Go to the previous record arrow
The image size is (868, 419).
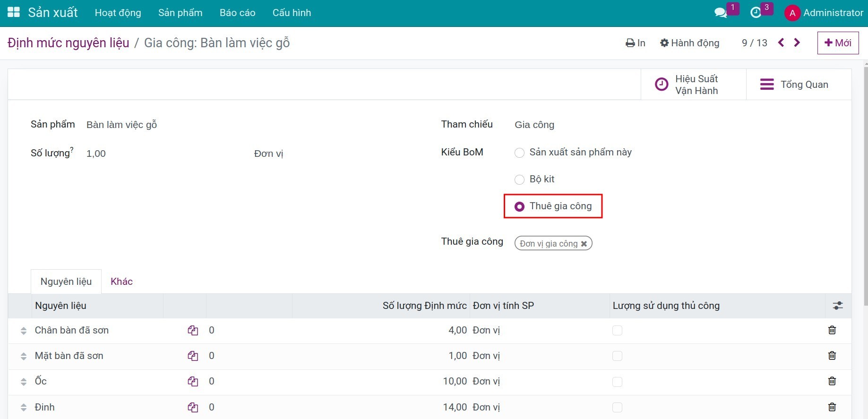point(781,43)
